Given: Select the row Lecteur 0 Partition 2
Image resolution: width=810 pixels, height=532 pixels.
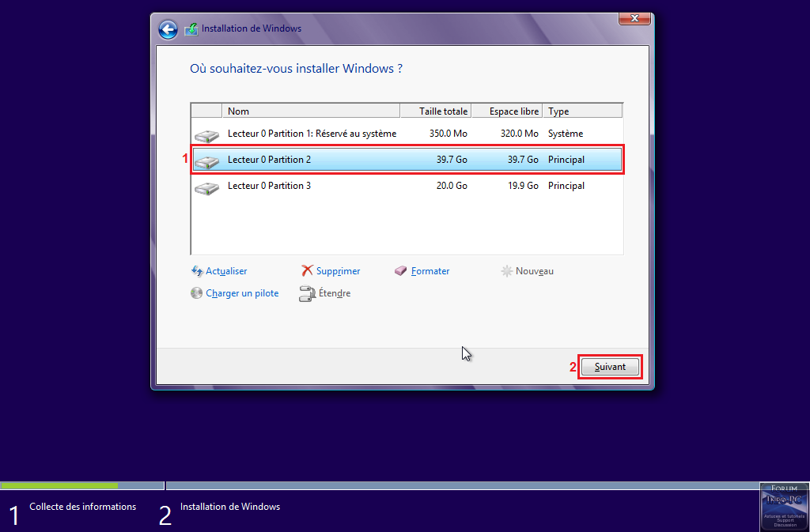Looking at the screenshot, I should pyautogui.click(x=407, y=160).
